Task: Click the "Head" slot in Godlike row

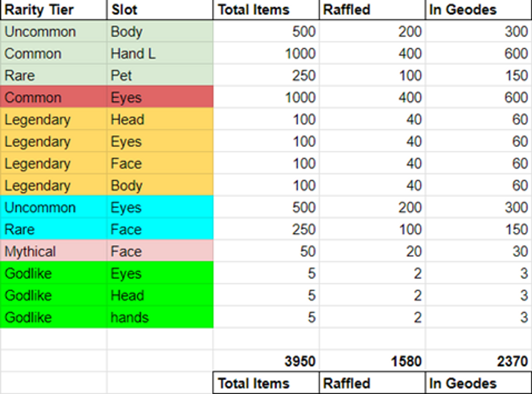Action: click(x=160, y=295)
